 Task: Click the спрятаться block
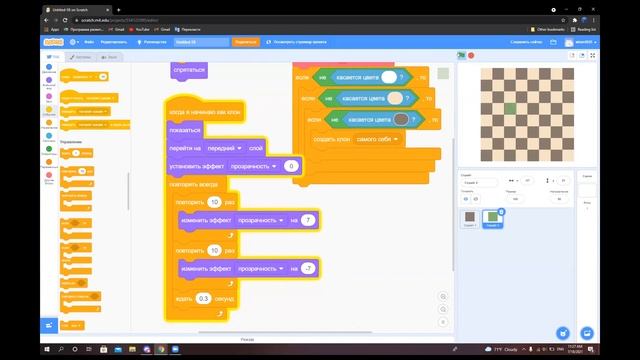click(189, 70)
